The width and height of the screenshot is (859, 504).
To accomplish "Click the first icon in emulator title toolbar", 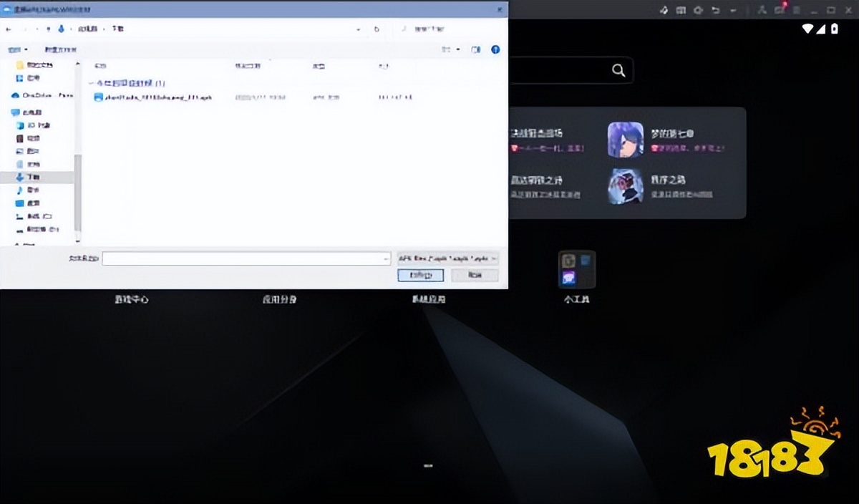I will (x=664, y=10).
